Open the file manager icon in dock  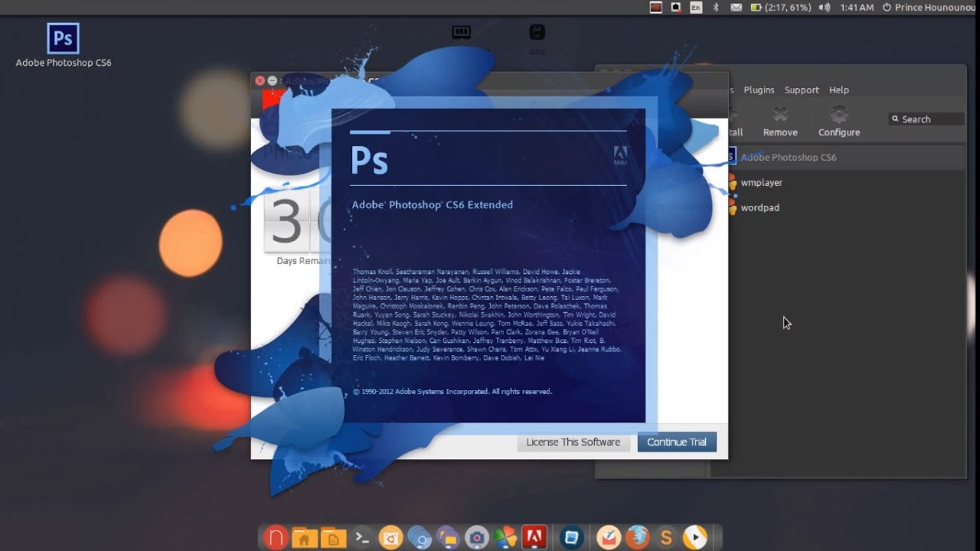coord(448,538)
